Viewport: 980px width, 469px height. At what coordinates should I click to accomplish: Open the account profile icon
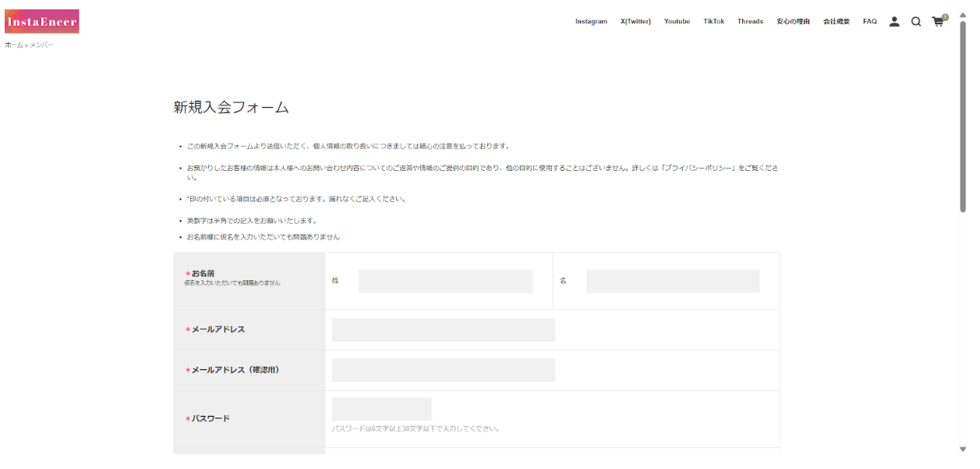coord(894,21)
